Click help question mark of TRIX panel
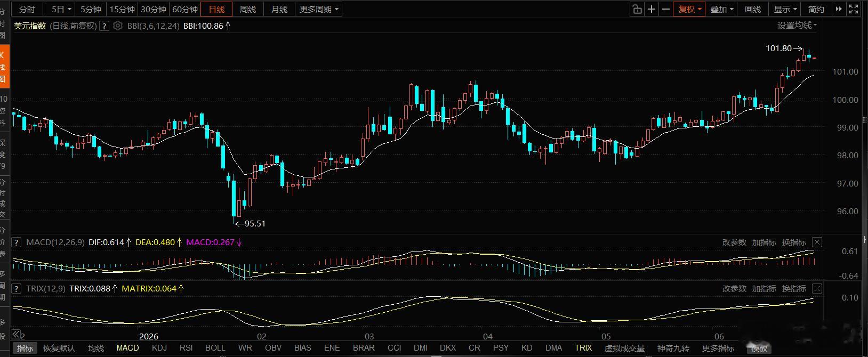868x357 pixels. pos(18,288)
